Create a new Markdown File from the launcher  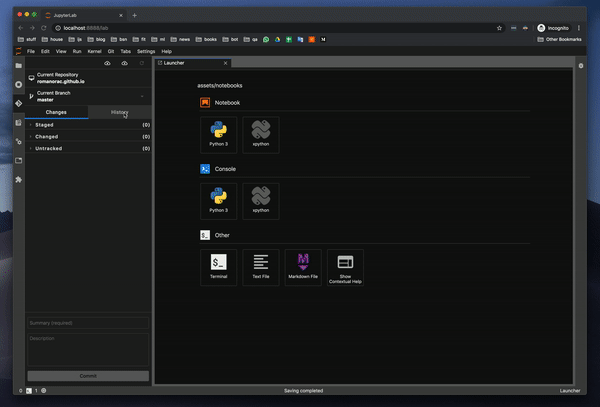303,267
